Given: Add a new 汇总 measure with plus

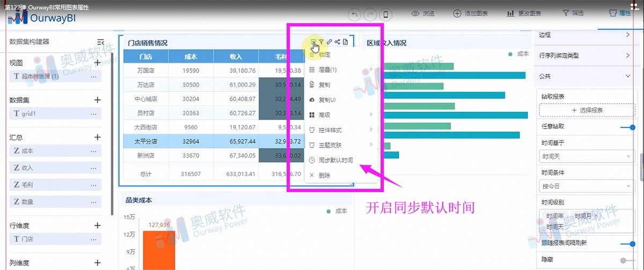Looking at the screenshot, I should point(98,137).
